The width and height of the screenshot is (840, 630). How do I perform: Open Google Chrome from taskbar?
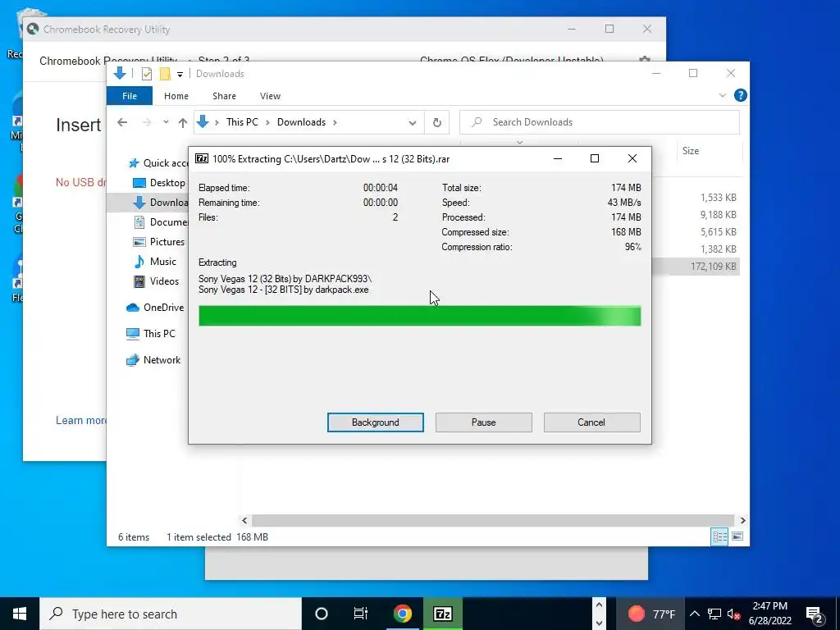[x=402, y=614]
